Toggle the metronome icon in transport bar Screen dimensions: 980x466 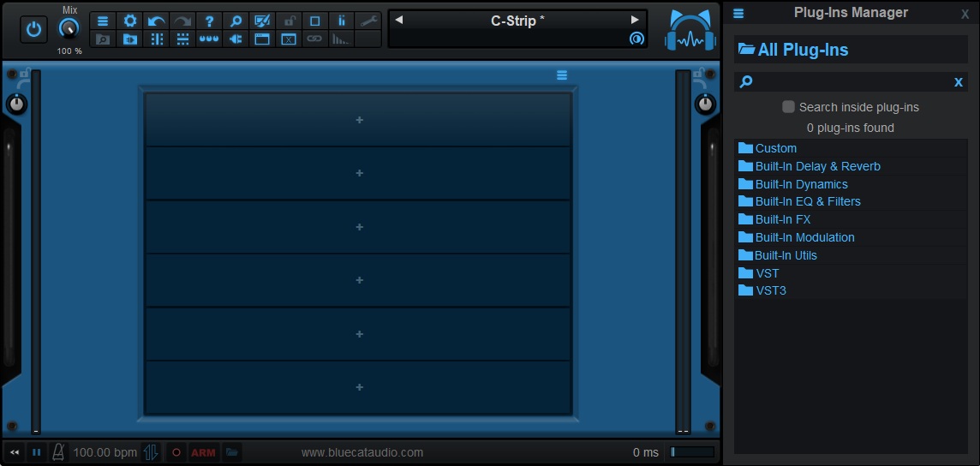coord(58,451)
